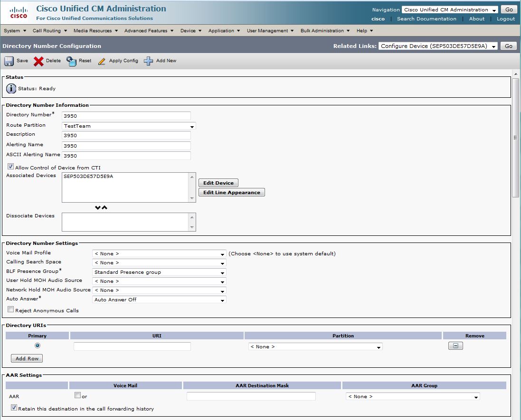This screenshot has height=420, width=521.
Task: Click the Cisco logo in header
Action: [x=19, y=13]
